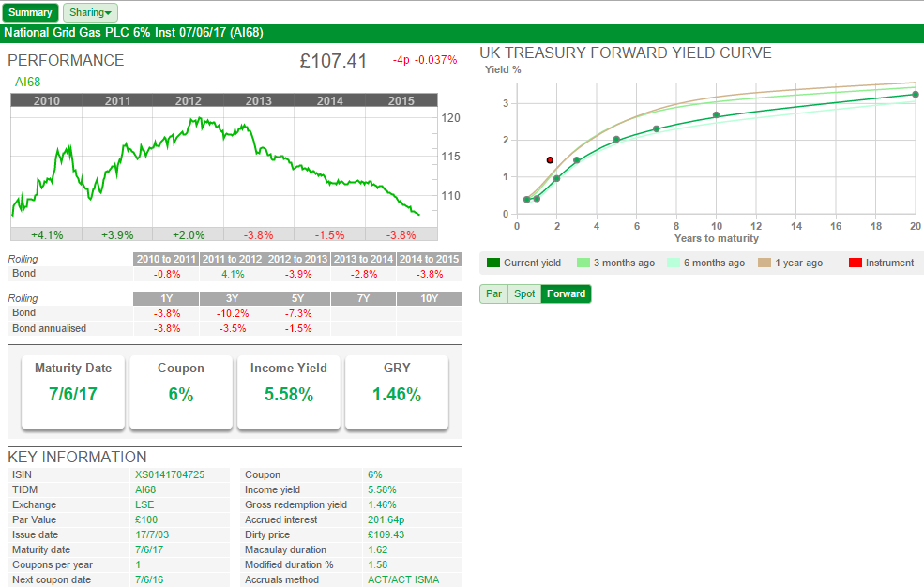Image resolution: width=924 pixels, height=587 pixels.
Task: Click the 3Y rolling column header
Action: [233, 298]
